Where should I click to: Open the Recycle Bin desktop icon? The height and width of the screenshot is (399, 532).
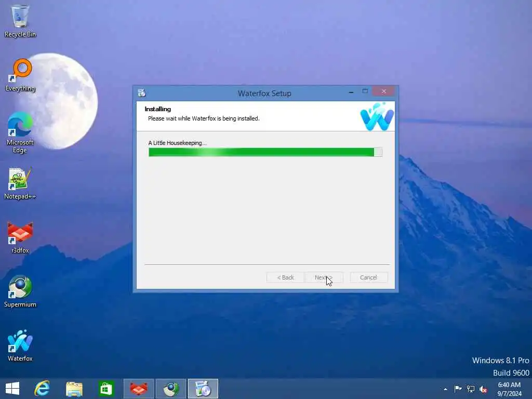20,21
